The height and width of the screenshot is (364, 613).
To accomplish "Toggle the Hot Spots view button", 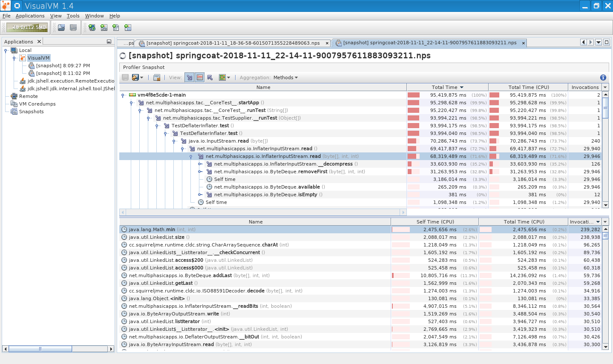I will pyautogui.click(x=200, y=77).
